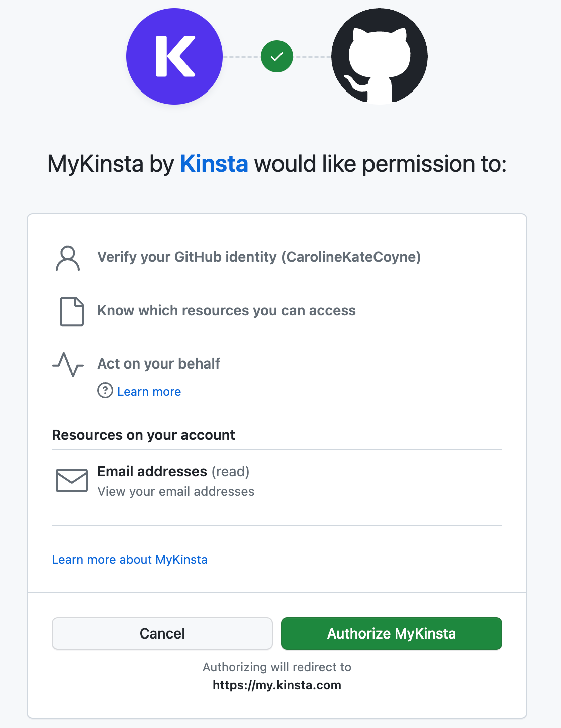Image resolution: width=561 pixels, height=728 pixels.
Task: Click Know which resources you can access
Action: [227, 311]
